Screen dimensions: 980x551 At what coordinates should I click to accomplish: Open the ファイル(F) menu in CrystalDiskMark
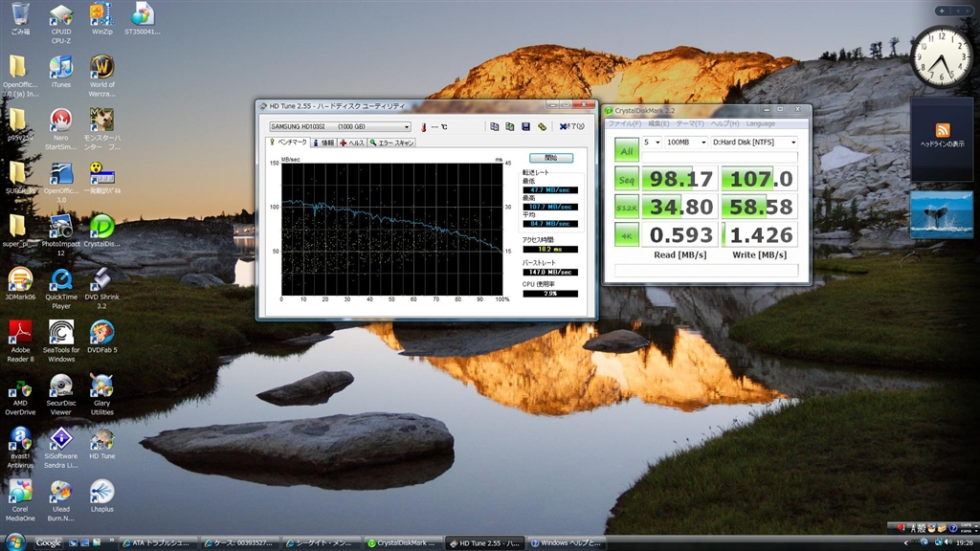click(624, 123)
